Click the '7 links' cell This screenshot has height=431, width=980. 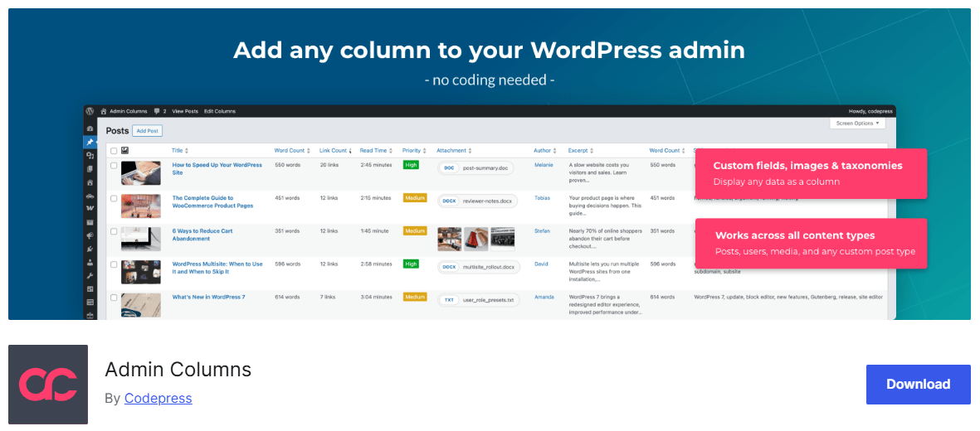click(x=328, y=297)
